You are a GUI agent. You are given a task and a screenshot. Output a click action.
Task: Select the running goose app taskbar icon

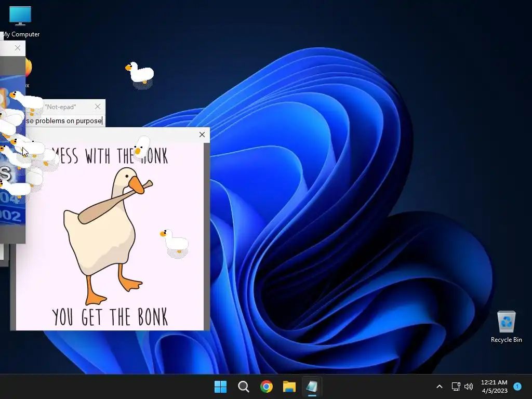coord(312,387)
